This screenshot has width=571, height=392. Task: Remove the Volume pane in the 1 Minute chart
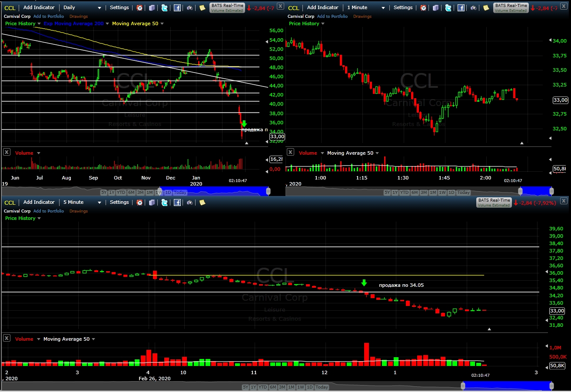coord(290,152)
